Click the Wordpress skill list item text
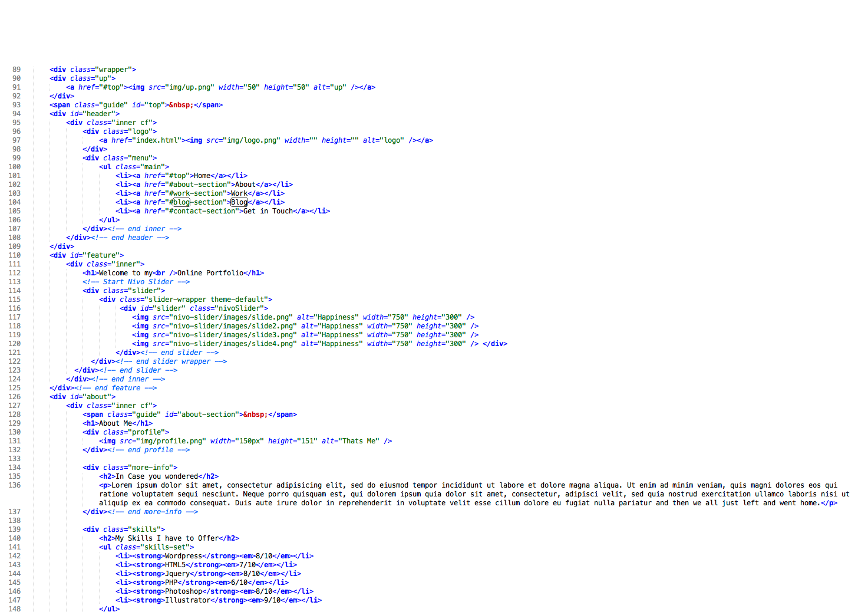This screenshot has width=868, height=612. (183, 556)
